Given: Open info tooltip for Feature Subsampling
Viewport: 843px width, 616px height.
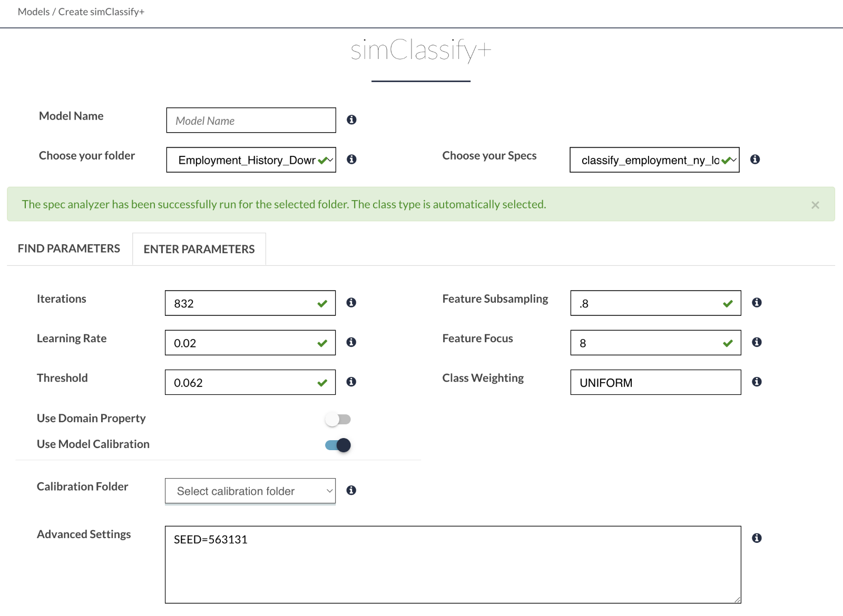Looking at the screenshot, I should click(757, 303).
